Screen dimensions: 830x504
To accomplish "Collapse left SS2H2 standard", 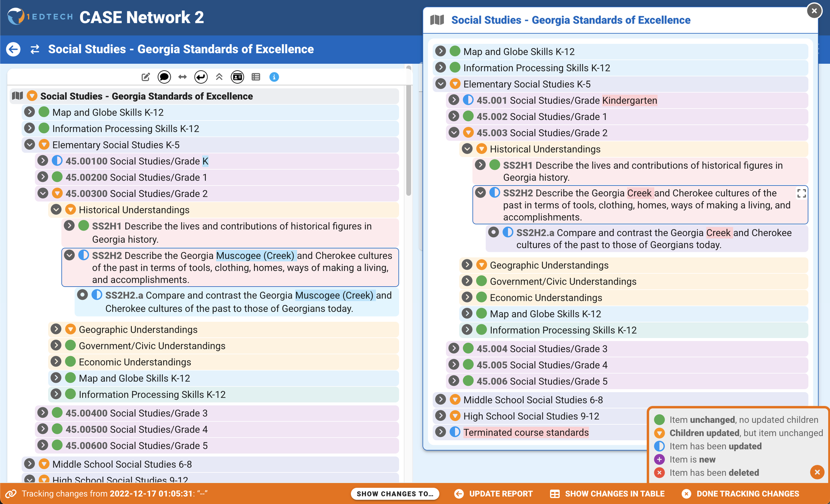I will click(69, 255).
